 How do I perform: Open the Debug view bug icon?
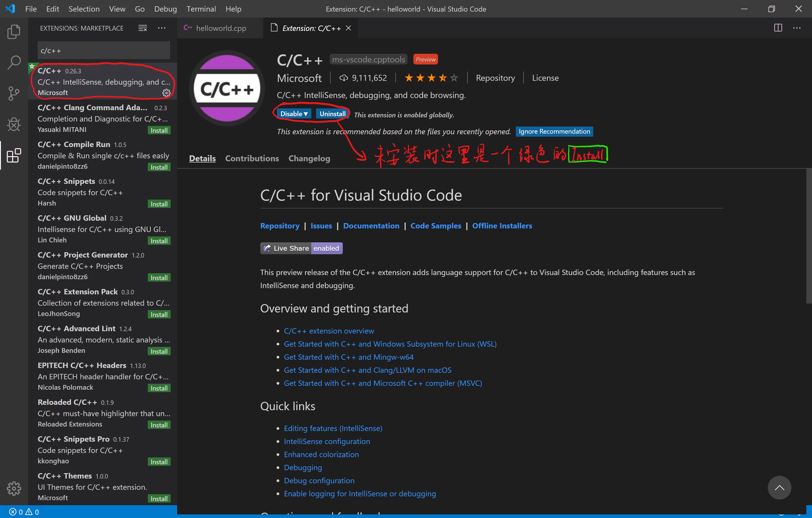coord(14,124)
